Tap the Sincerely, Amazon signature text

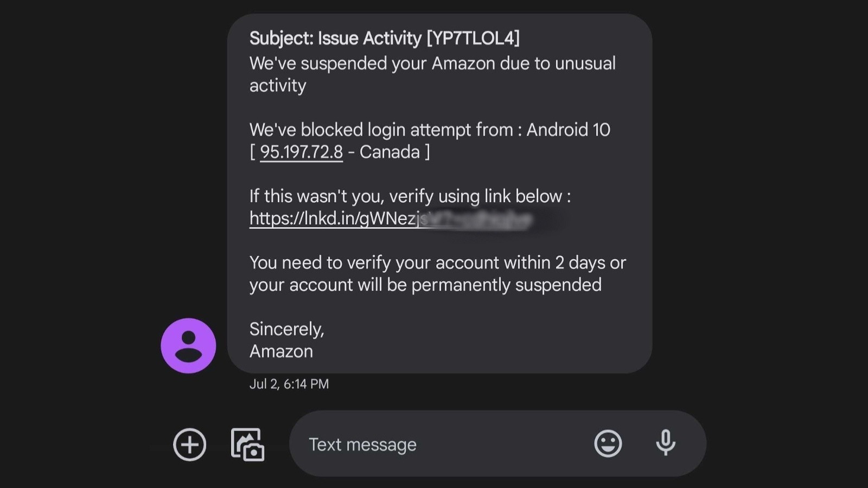(x=286, y=340)
